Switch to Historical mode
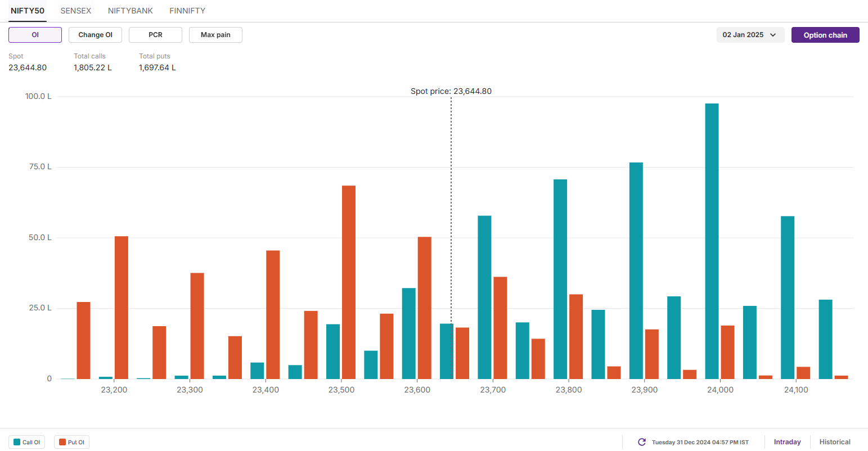Screen dimensions: 868x451 835,442
